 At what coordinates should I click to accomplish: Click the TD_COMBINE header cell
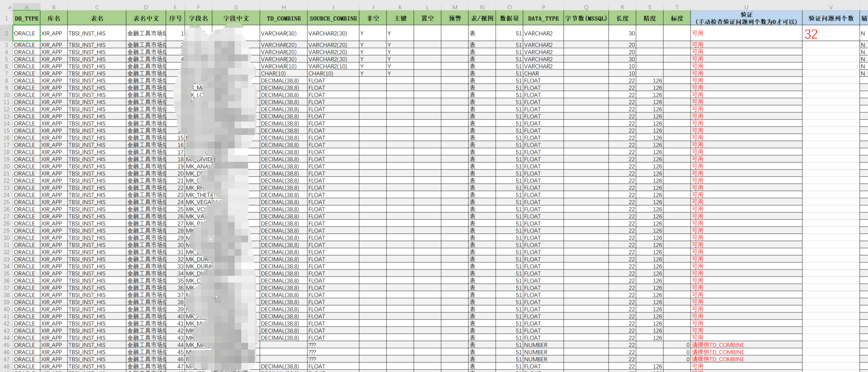(x=283, y=18)
